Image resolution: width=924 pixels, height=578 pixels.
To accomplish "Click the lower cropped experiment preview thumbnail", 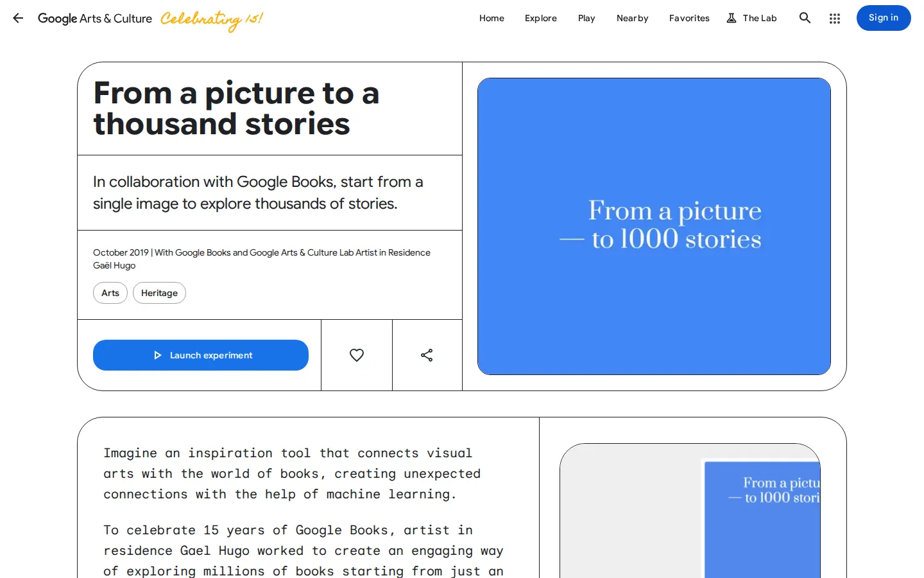I will point(690,511).
